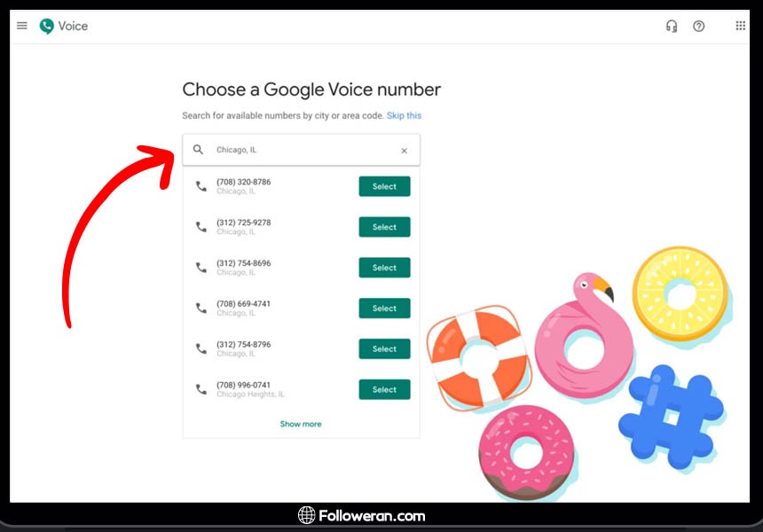
Task: Focus the city or area code search field
Action: [302, 150]
